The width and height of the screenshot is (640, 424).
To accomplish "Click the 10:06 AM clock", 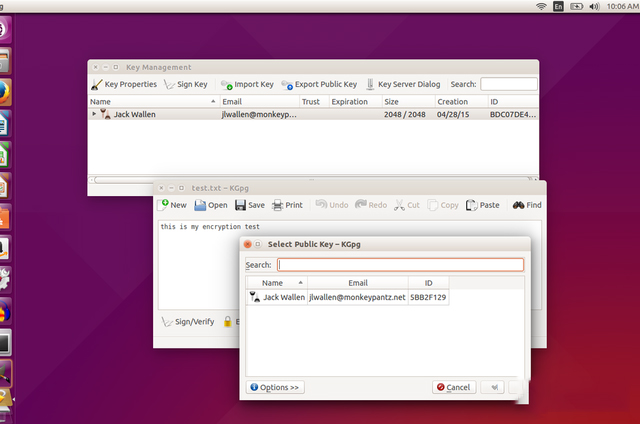I will coord(622,6).
